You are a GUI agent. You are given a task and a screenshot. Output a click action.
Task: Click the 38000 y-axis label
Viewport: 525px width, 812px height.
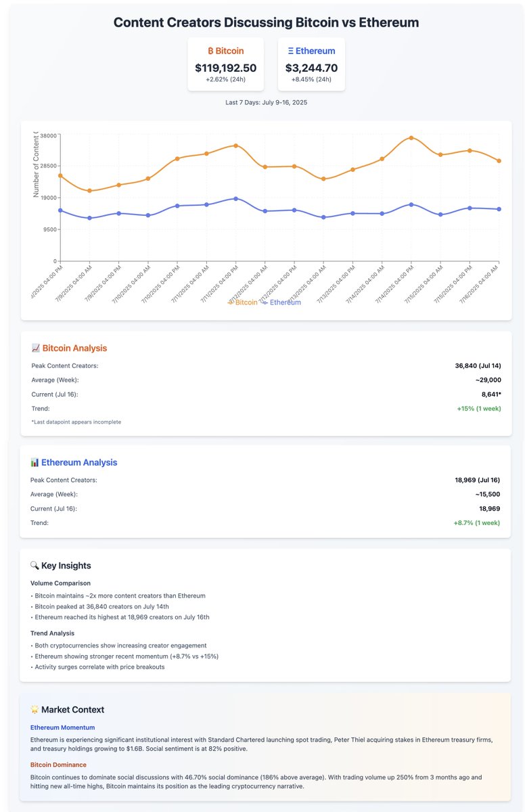tap(47, 135)
